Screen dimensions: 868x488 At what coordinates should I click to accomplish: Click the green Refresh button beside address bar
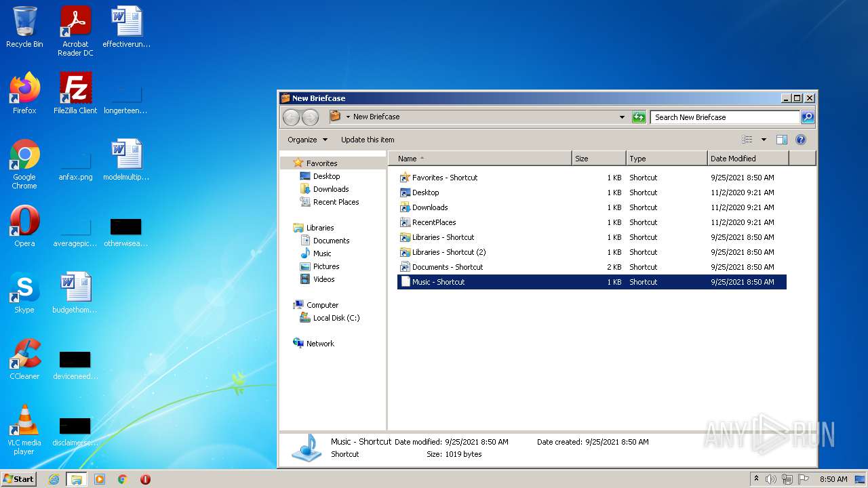tap(639, 117)
